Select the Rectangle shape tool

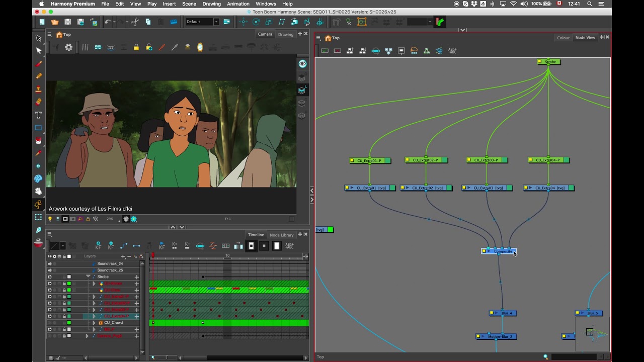click(39, 128)
